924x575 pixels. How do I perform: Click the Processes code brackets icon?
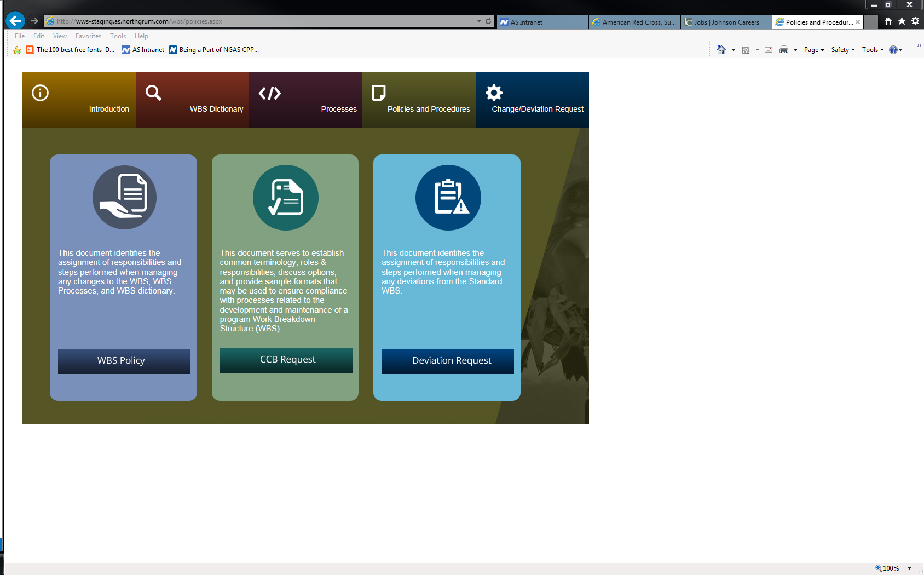[x=270, y=93]
